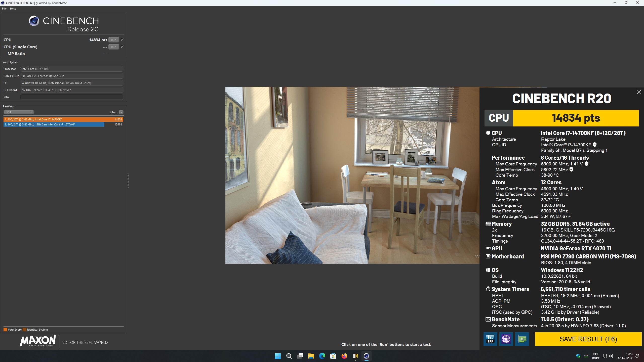Open clock showing 19:50 4.11.2023
Image resolution: width=644 pixels, height=362 pixels.
(625, 356)
